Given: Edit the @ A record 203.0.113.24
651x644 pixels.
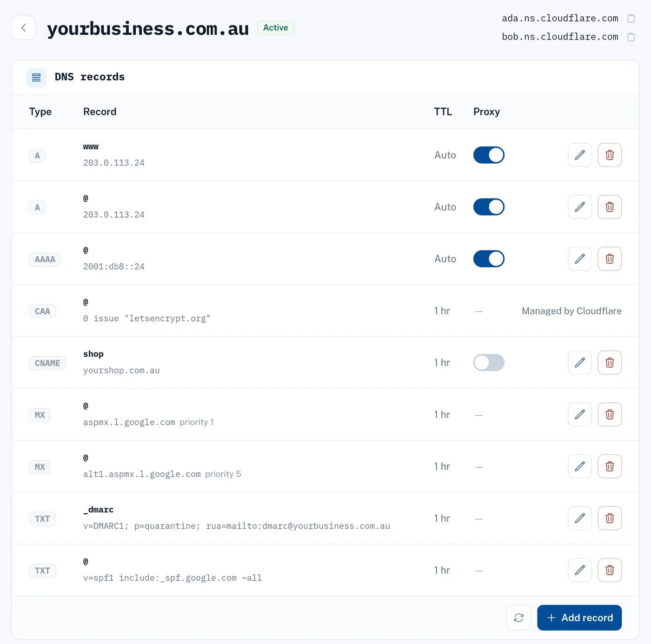Looking at the screenshot, I should (580, 207).
